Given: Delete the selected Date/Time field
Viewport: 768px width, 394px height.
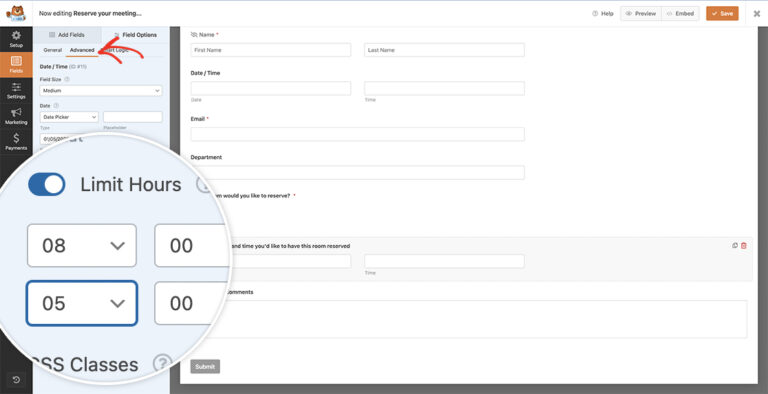Looking at the screenshot, I should coord(744,246).
